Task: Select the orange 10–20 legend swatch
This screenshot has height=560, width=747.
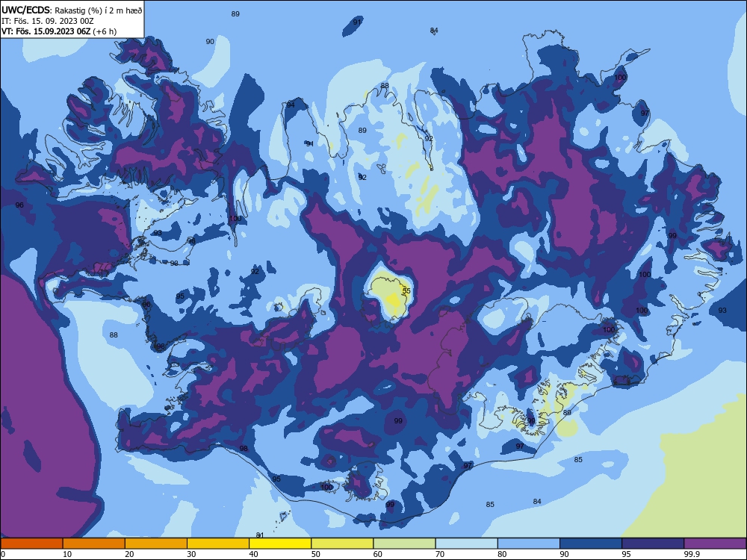Action: pyautogui.click(x=94, y=544)
